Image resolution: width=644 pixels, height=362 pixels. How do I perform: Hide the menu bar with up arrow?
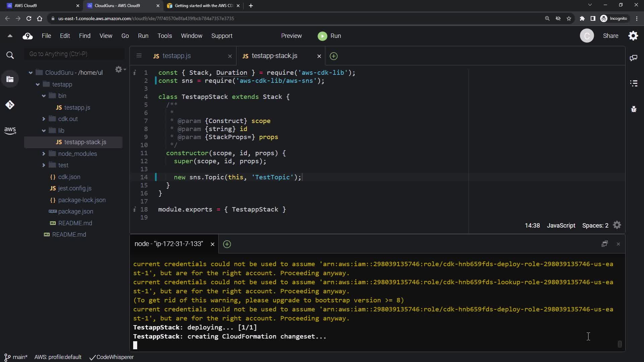coord(10,36)
